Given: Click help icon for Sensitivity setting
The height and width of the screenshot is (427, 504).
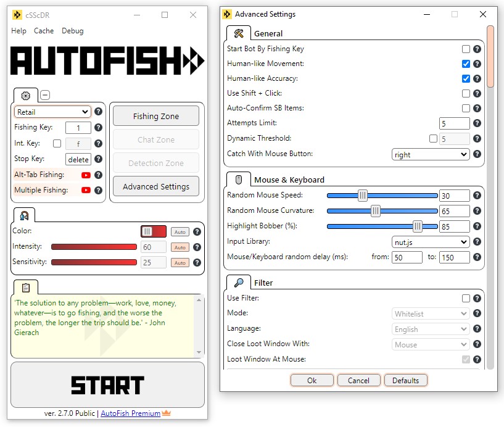Looking at the screenshot, I should [x=197, y=263].
